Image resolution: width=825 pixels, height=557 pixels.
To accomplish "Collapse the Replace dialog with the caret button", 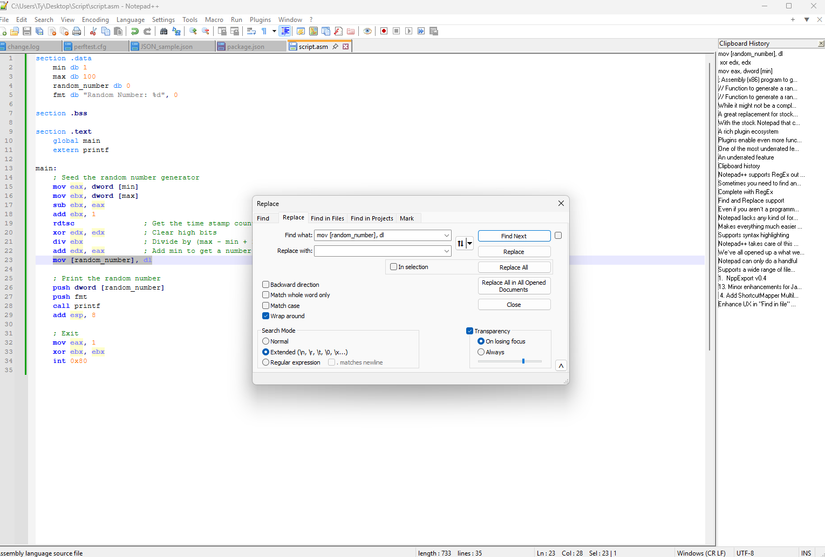I will [x=561, y=366].
